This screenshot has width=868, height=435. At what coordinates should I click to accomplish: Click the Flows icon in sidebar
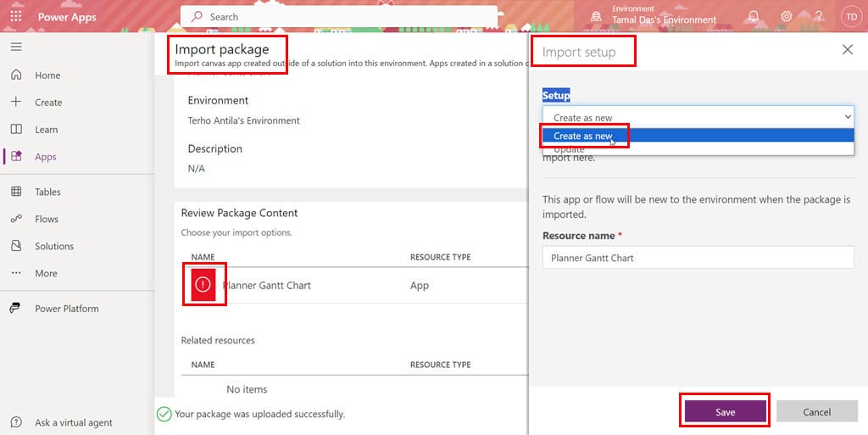point(16,219)
